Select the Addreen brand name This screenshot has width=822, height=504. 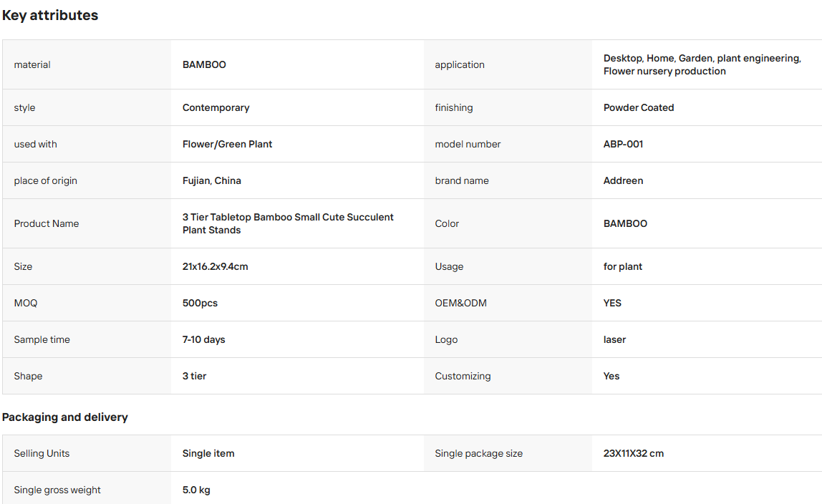click(x=623, y=180)
